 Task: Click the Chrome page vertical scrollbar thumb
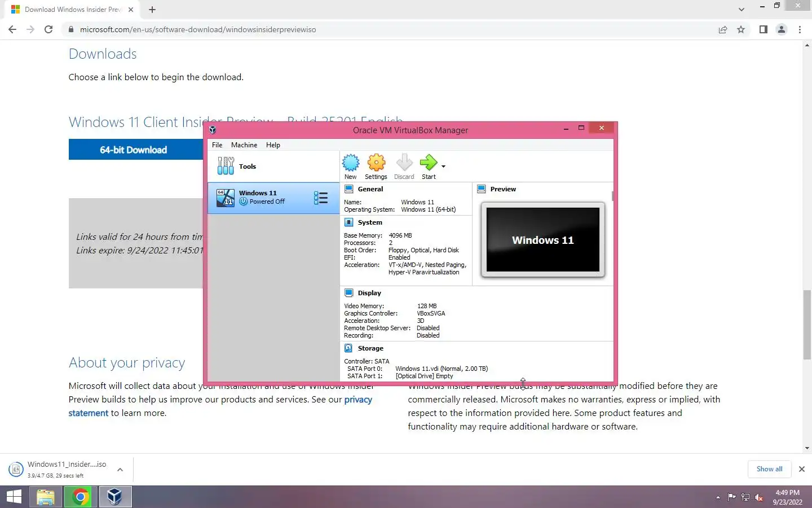click(x=807, y=325)
